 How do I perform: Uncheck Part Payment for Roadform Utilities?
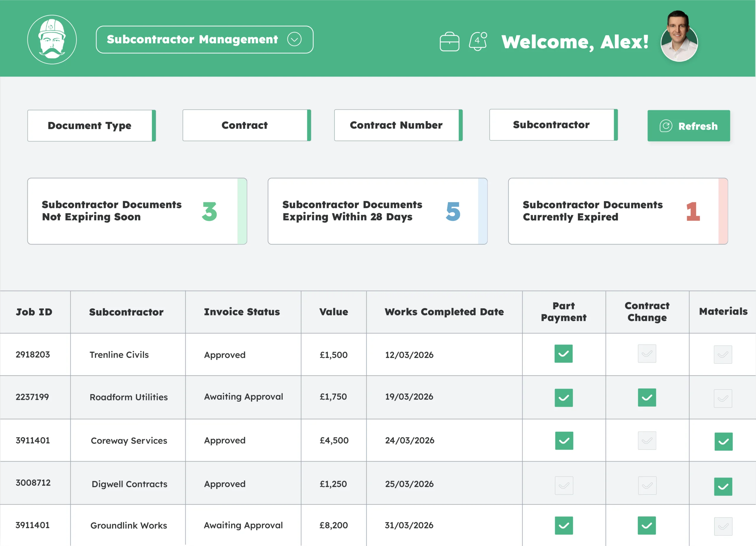pos(564,398)
